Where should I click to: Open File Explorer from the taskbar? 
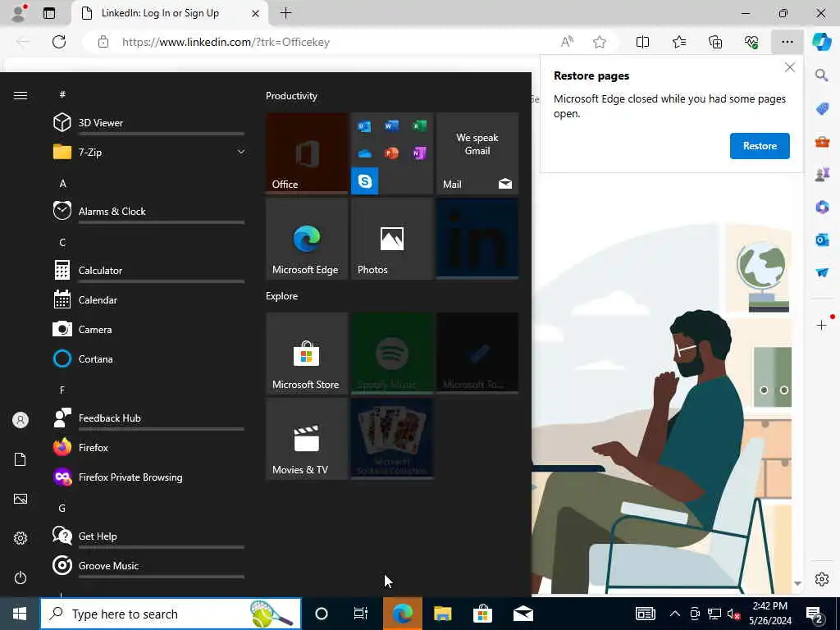442,614
